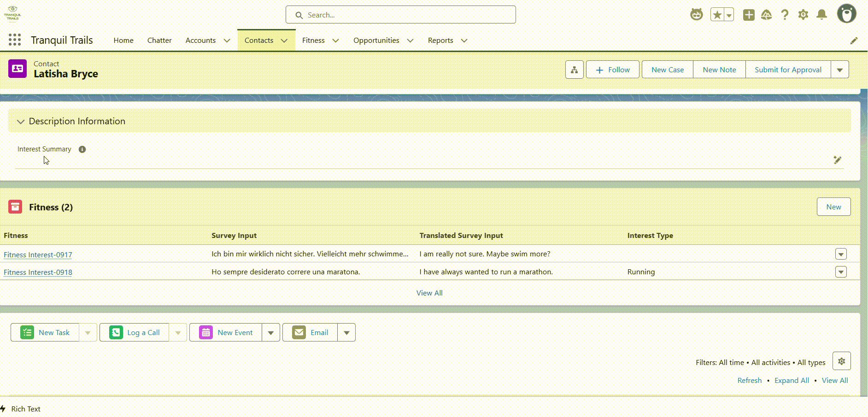
Task: Select the 'Running' Interest Type cell
Action: (641, 272)
